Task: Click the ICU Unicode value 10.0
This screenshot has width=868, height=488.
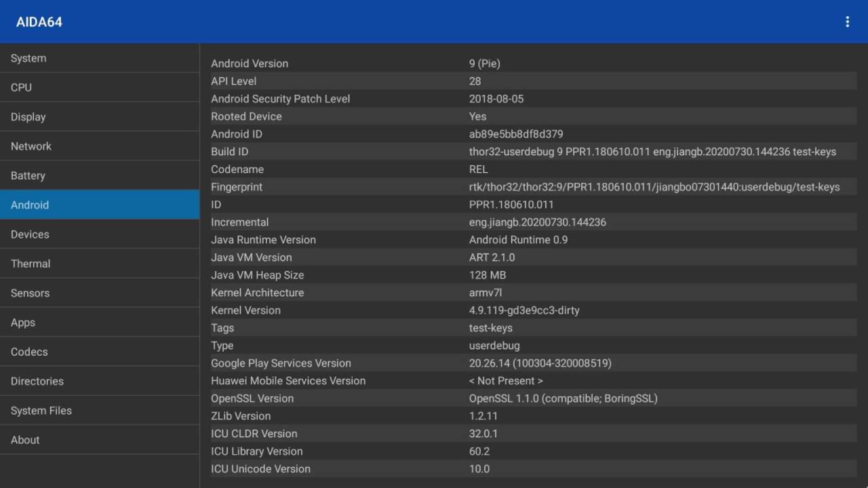Action: (479, 469)
